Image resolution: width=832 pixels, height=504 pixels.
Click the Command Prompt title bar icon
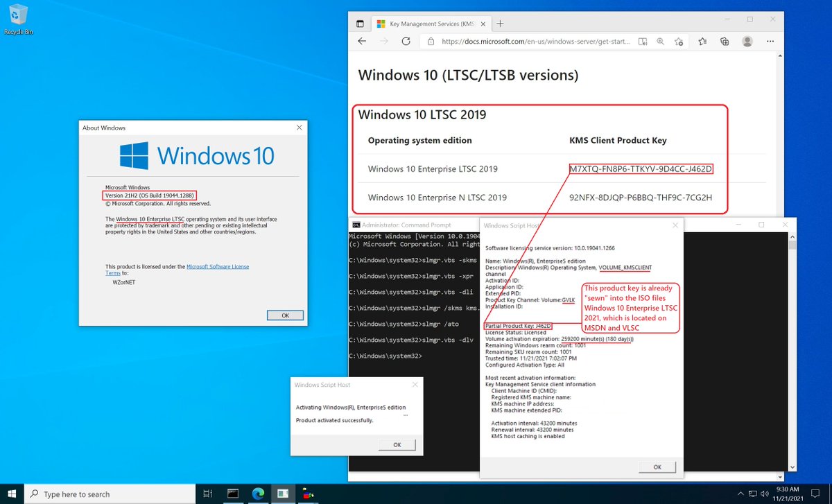click(x=356, y=225)
